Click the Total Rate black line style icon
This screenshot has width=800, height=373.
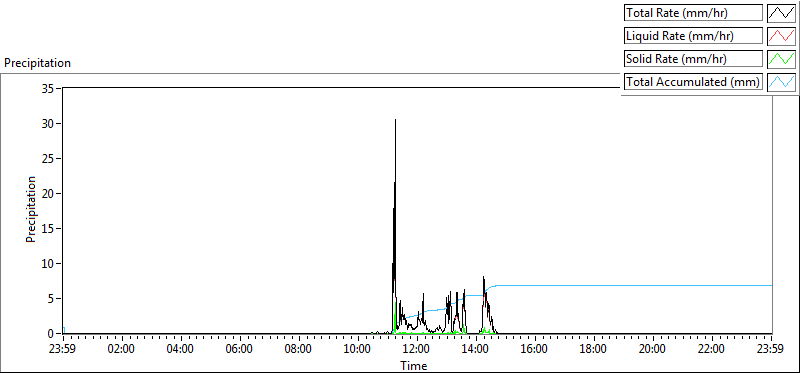(x=781, y=13)
